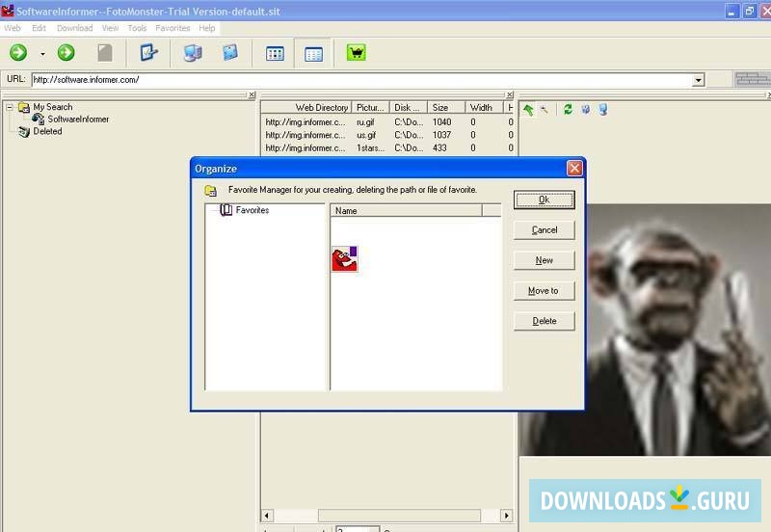This screenshot has height=532, width=771.
Task: Click the edit note page toolbar icon
Action: (148, 53)
